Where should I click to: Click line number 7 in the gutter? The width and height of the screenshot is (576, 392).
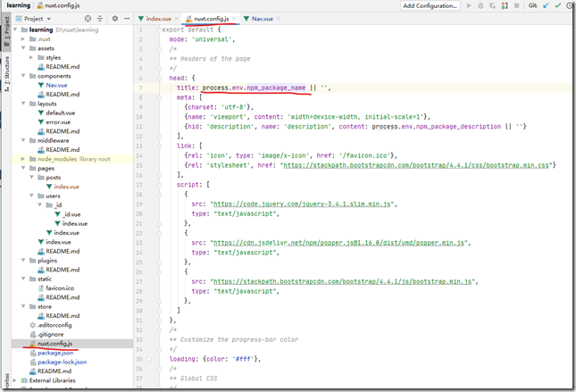coord(140,88)
